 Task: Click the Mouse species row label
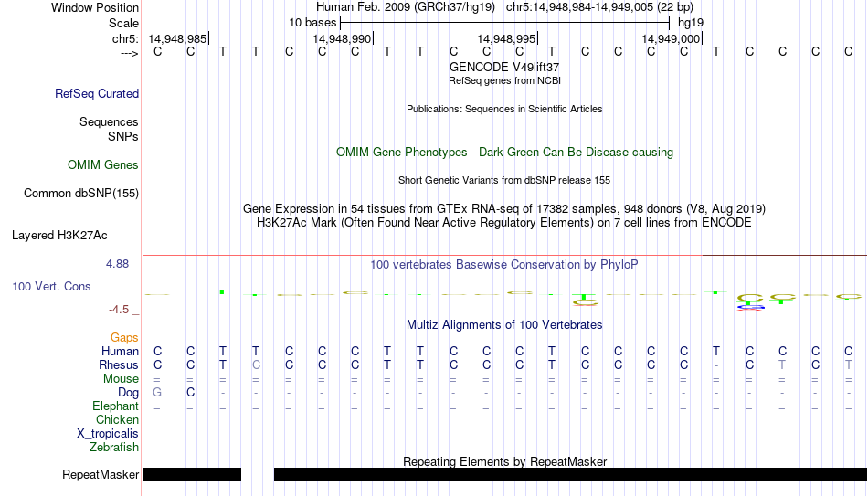tap(121, 379)
